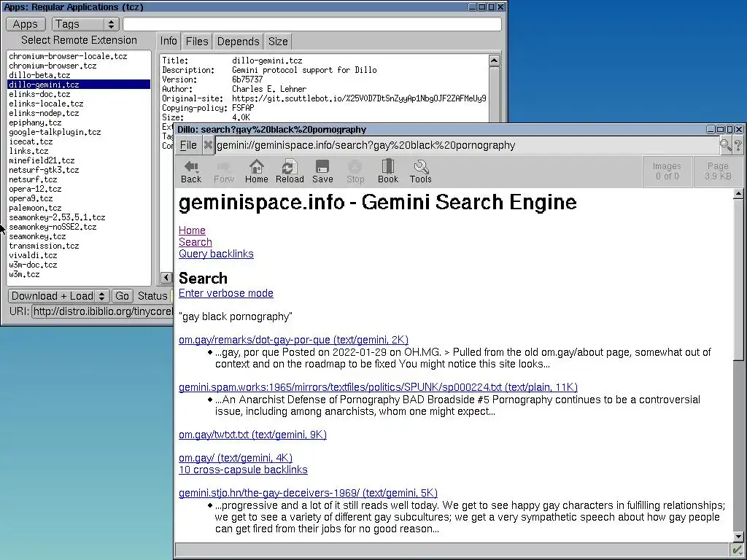The height and width of the screenshot is (560, 747).
Task: Select epiphany.tcz in extension list
Action: [79, 122]
